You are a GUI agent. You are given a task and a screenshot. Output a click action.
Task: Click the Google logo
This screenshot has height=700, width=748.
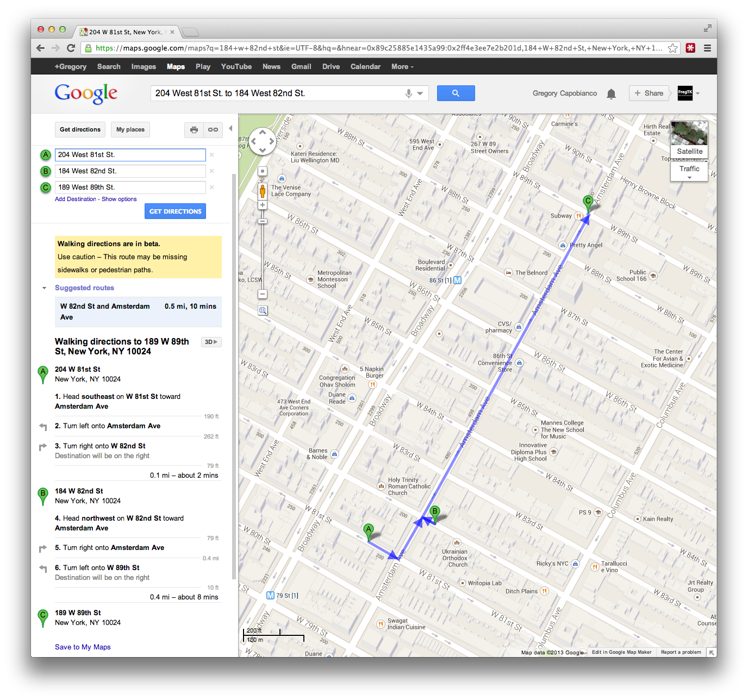[86, 93]
